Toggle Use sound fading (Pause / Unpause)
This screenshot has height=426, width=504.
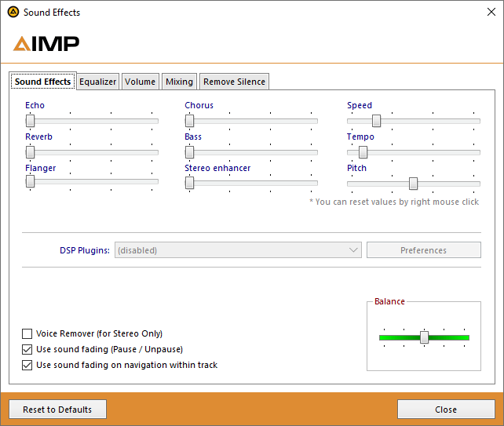[28, 349]
